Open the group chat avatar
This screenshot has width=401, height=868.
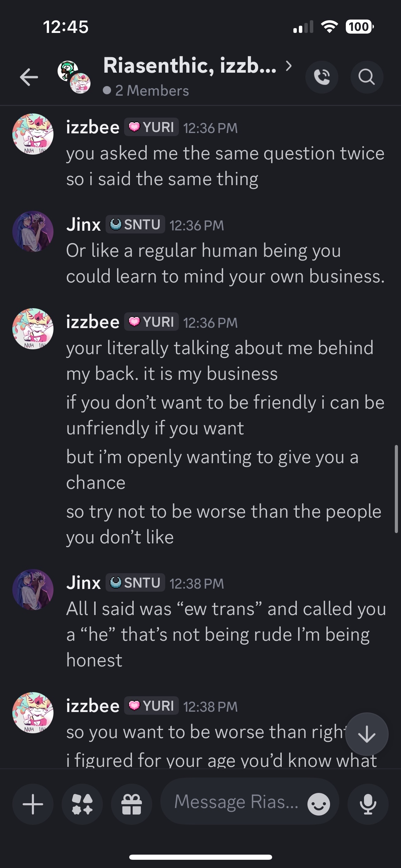pos(74,77)
